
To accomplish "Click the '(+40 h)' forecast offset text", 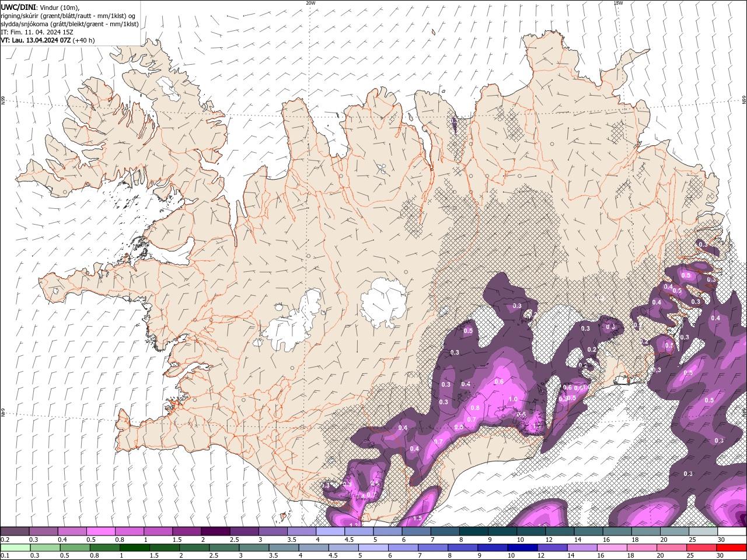I will point(84,40).
